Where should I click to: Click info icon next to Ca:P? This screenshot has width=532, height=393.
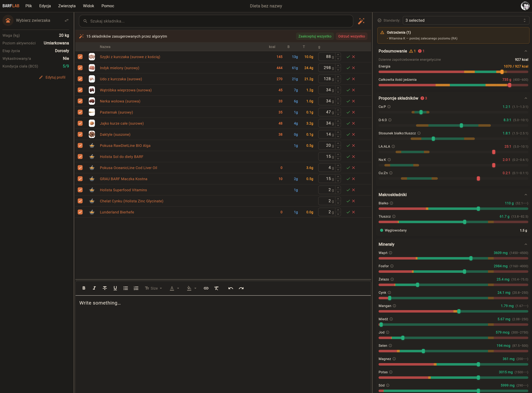point(389,107)
